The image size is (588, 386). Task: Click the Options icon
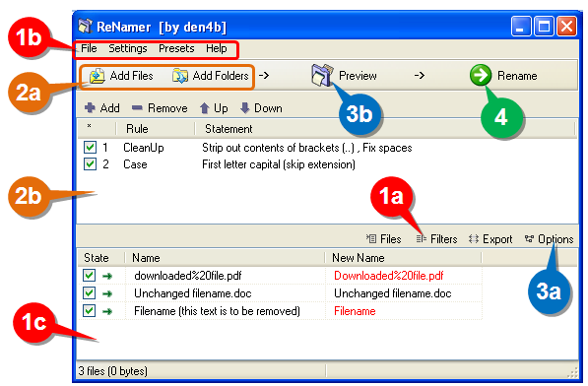[x=529, y=238]
